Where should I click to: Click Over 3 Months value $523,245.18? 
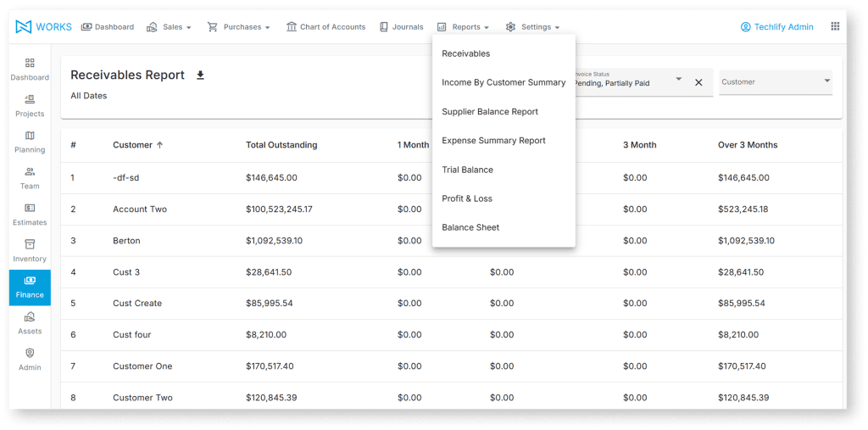coord(743,209)
